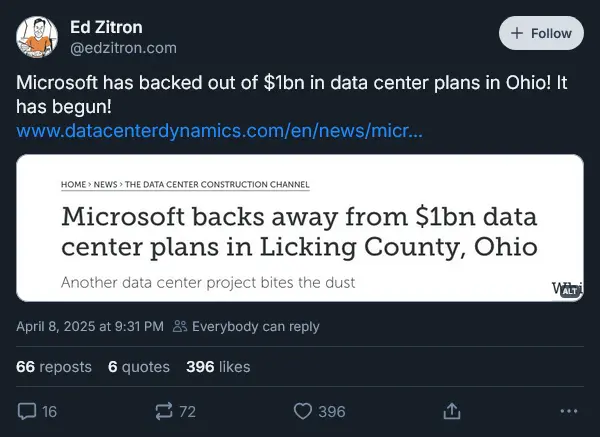
Task: Open the datacenterdynamics.com article link
Action: point(219,131)
